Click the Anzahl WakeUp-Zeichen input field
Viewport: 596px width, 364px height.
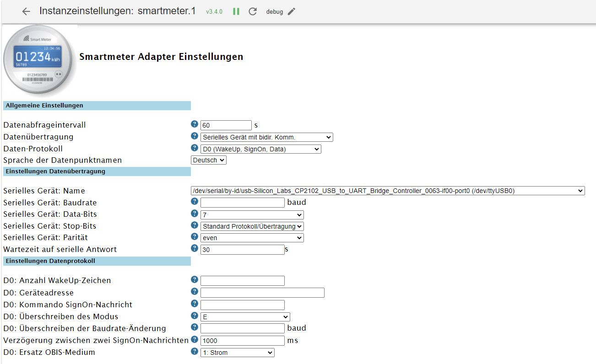pos(243,281)
